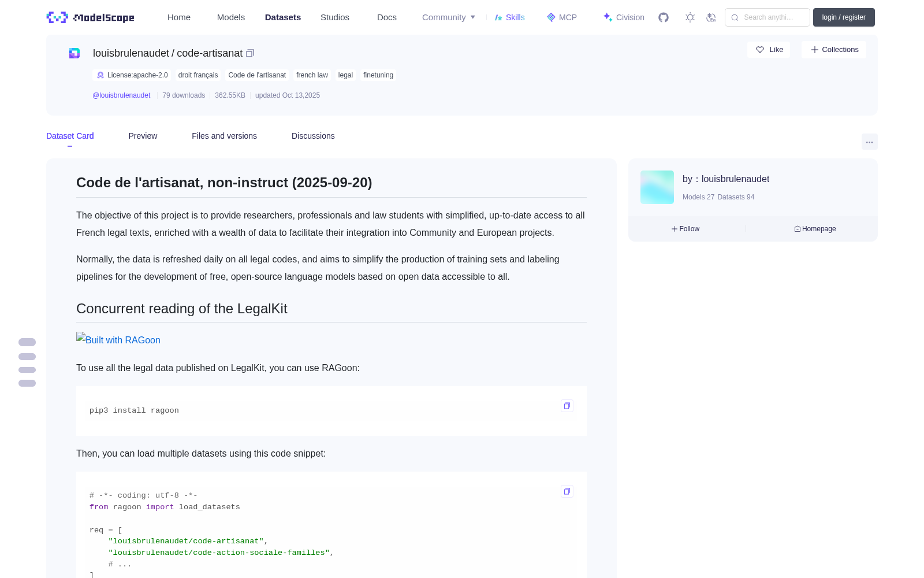
Task: Click the License:apache-2.0 tag
Action: coord(132,75)
